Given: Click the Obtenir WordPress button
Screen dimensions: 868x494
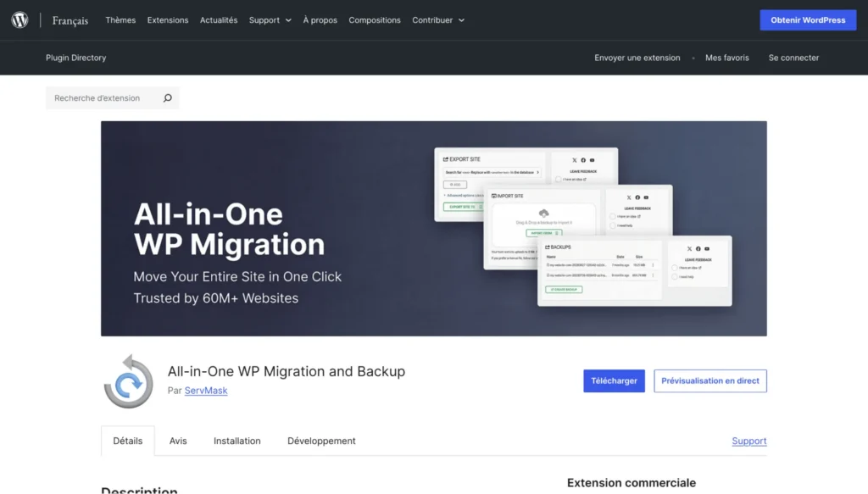Looking at the screenshot, I should click(x=808, y=20).
